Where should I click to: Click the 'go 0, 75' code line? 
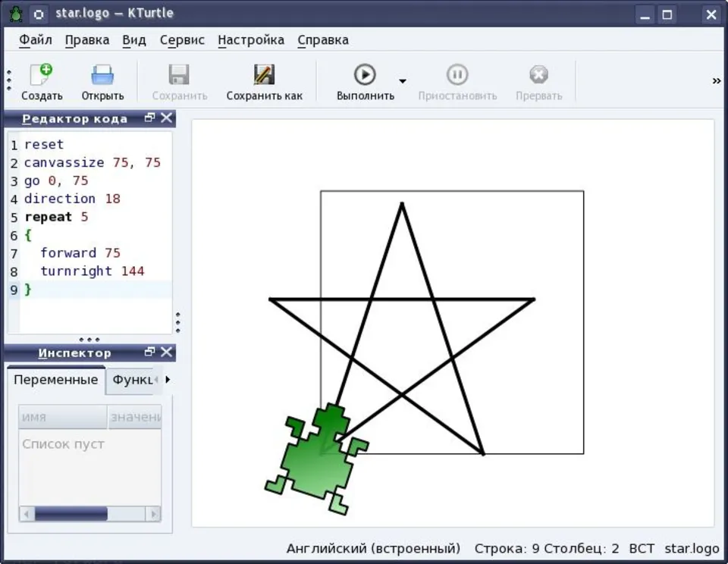[x=55, y=180]
